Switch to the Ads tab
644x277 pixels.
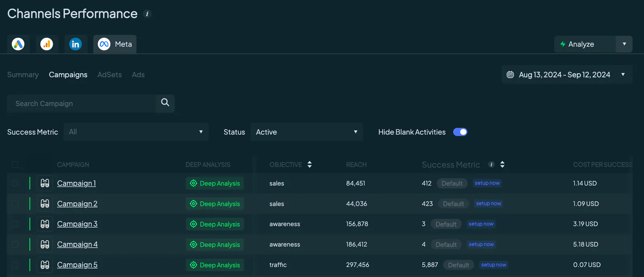pyautogui.click(x=138, y=75)
